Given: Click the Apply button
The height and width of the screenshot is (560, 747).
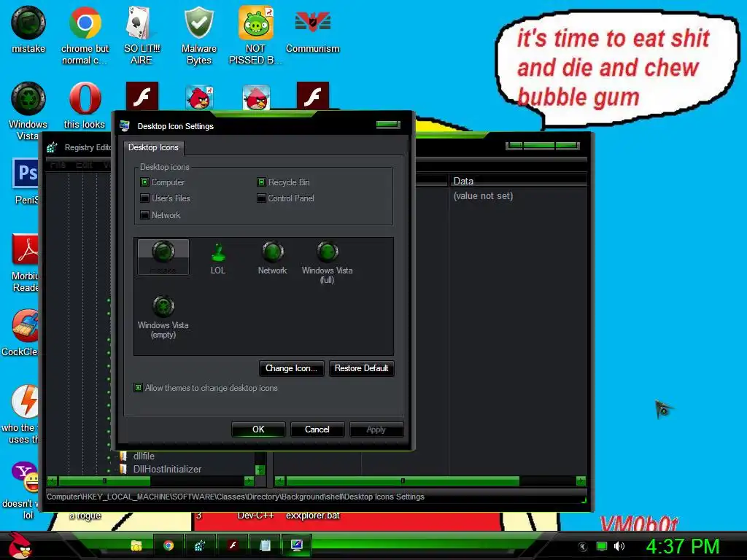Looking at the screenshot, I should coord(376,429).
